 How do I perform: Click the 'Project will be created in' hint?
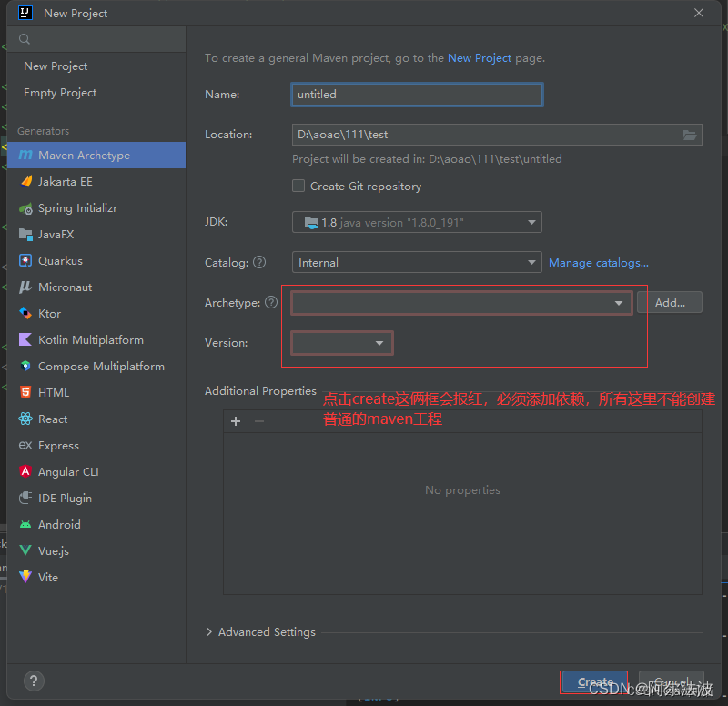(x=427, y=159)
